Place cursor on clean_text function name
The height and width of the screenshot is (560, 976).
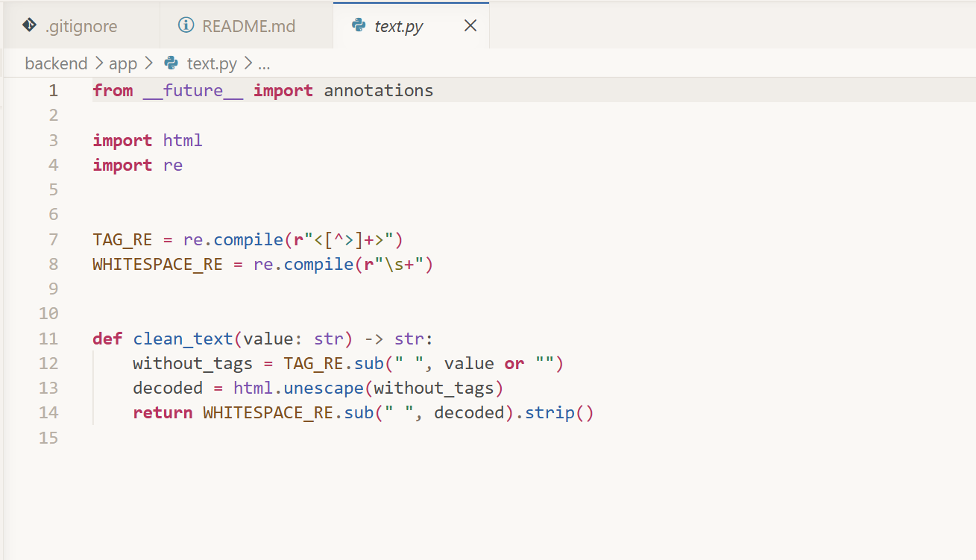183,339
